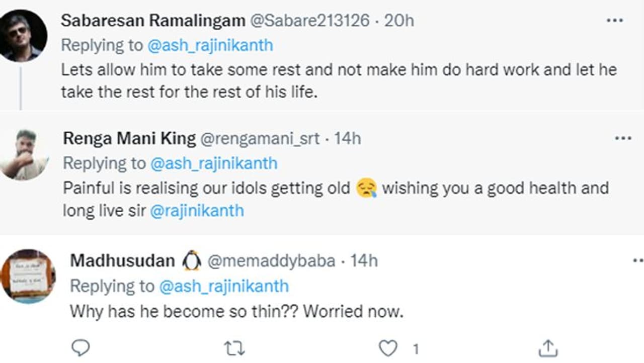
Task: Open the @rajinikanth mention in tweet text
Action: [197, 210]
